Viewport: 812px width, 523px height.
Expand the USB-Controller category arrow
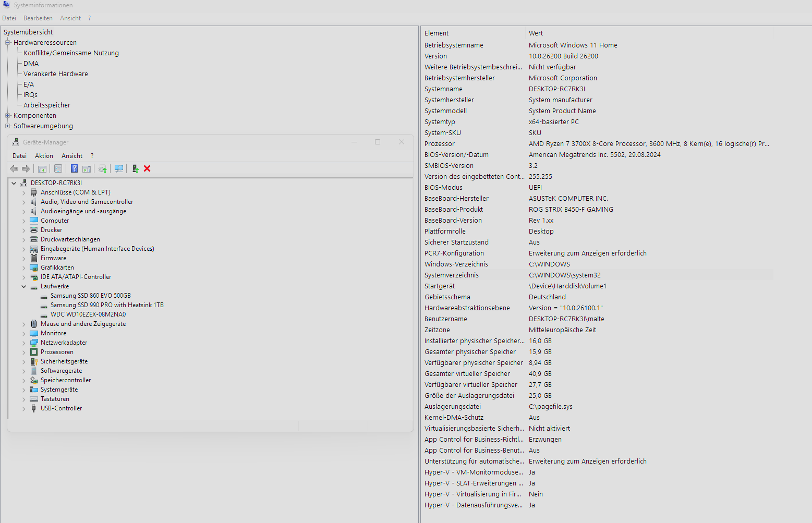click(23, 408)
